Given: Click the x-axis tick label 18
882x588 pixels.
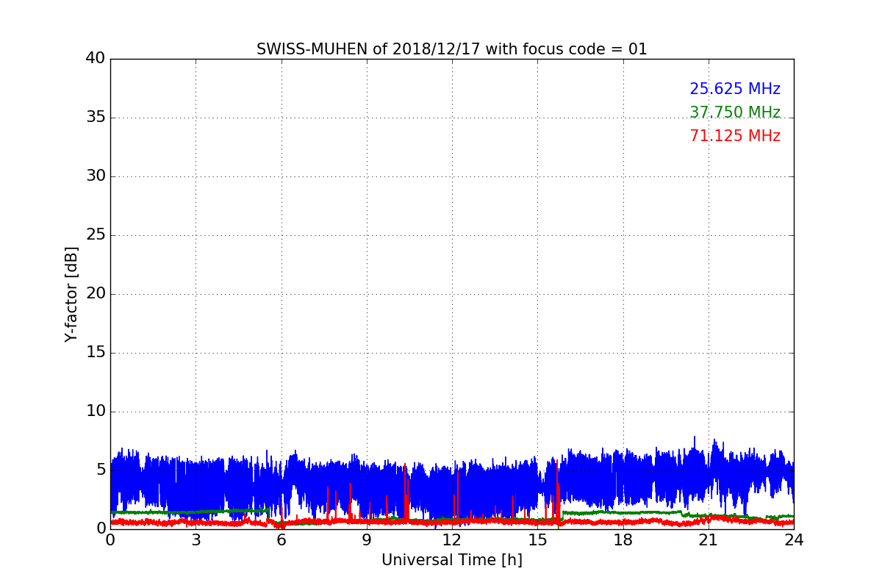Looking at the screenshot, I should (x=623, y=540).
